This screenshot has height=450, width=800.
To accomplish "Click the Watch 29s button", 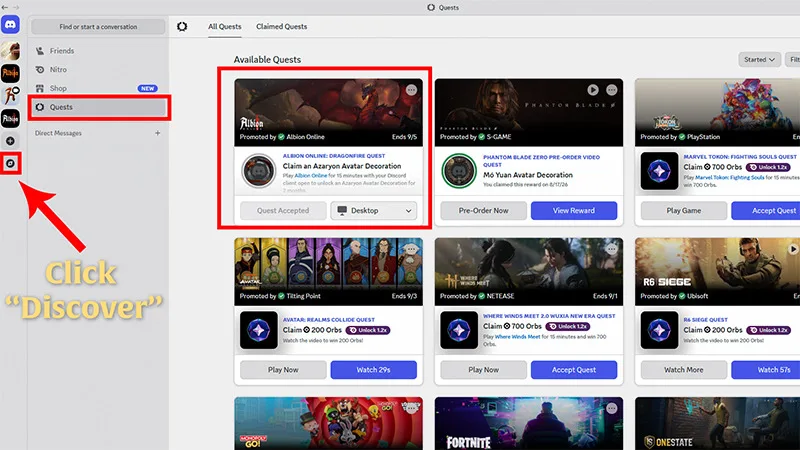I will pos(374,370).
